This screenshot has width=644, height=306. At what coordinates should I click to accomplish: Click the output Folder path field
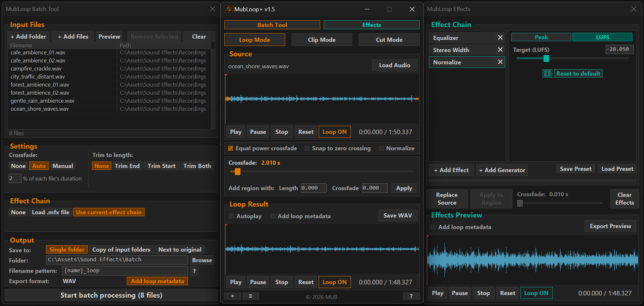tap(117, 260)
